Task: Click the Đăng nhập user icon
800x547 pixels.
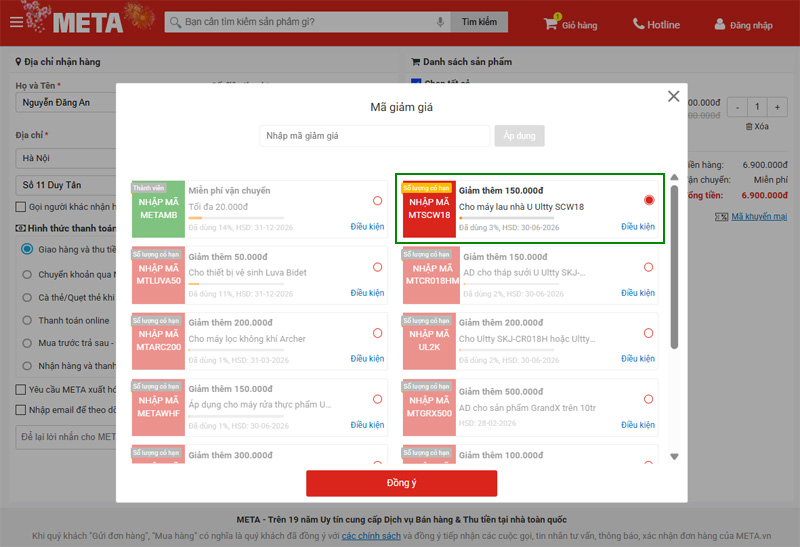Action: 720,24
